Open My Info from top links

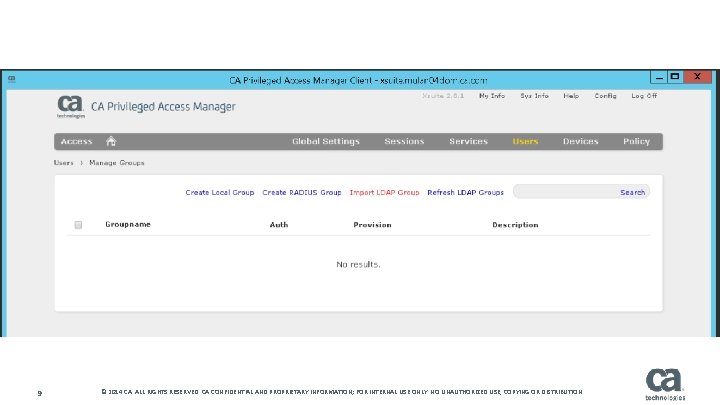tap(492, 96)
